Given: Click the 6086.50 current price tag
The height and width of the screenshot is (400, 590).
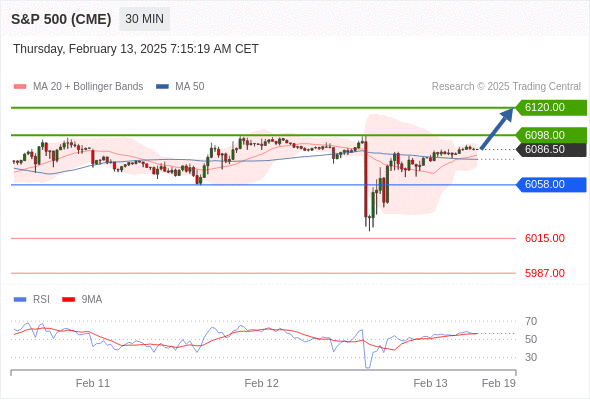Looking at the screenshot, I should tap(551, 149).
